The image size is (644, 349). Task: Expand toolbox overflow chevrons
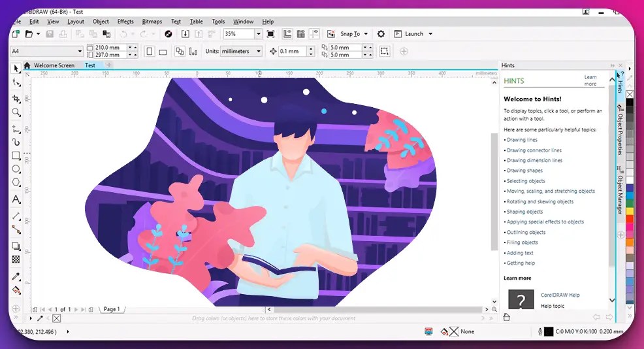point(16,318)
